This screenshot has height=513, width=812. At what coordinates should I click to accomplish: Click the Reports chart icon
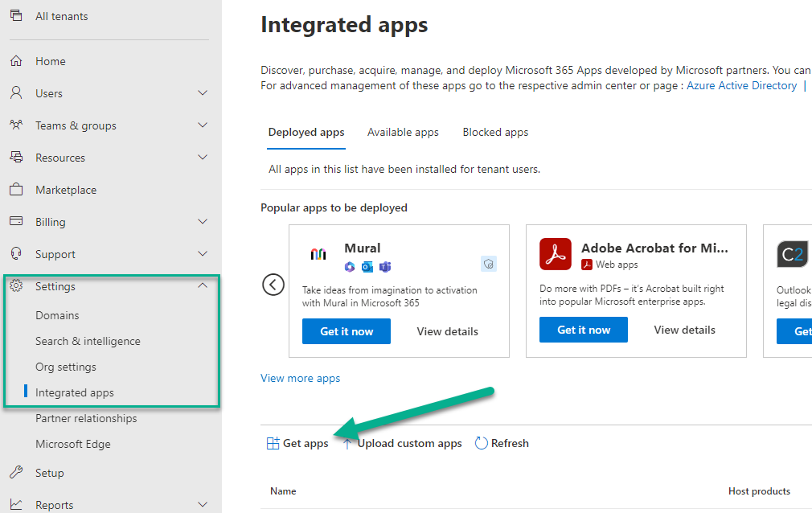pyautogui.click(x=16, y=504)
